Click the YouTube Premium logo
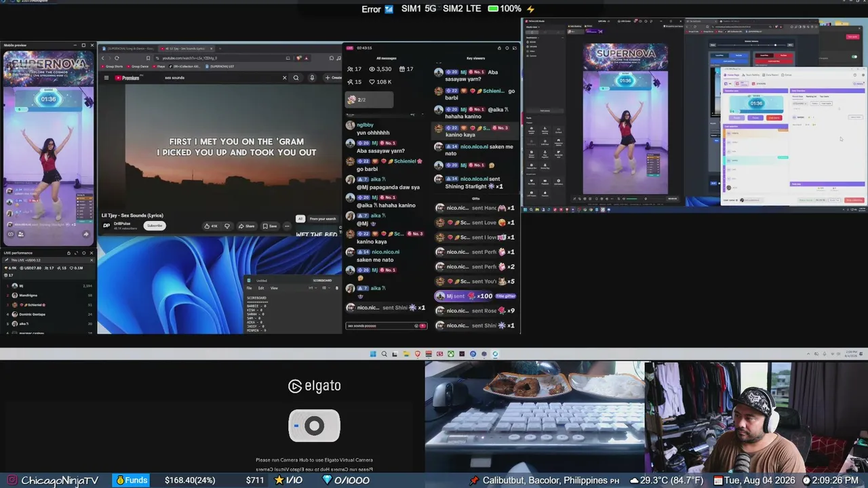Viewport: 868px width, 488px height. pyautogui.click(x=127, y=78)
